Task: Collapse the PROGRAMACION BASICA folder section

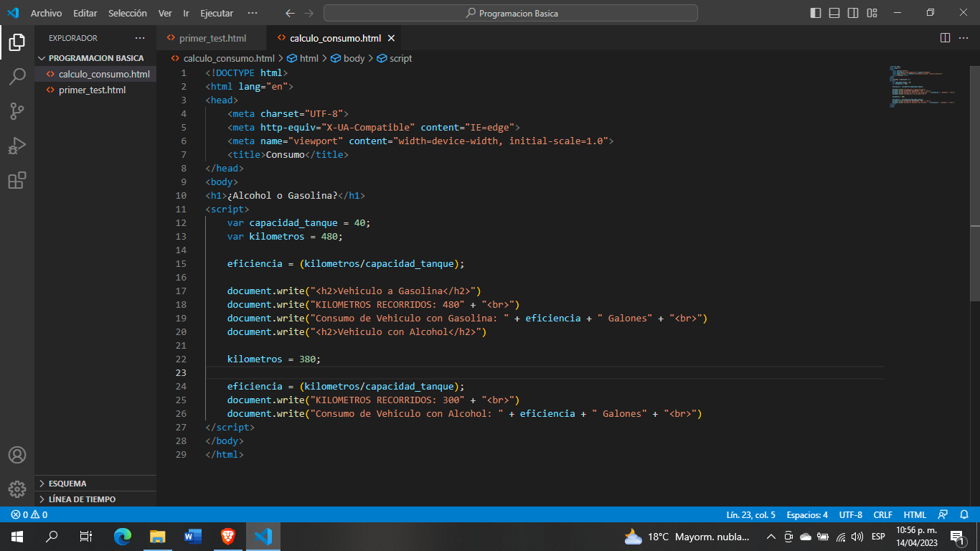Action: pyautogui.click(x=95, y=58)
